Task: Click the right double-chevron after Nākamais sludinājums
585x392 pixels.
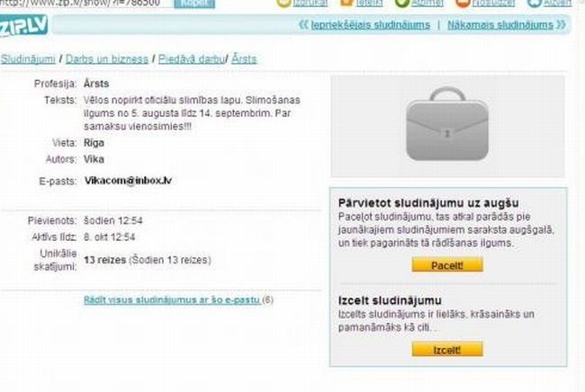Action: coord(561,24)
